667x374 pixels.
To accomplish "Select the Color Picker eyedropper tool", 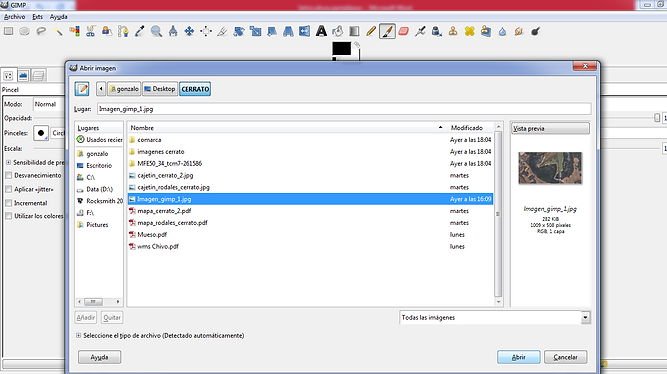I will coord(140,31).
